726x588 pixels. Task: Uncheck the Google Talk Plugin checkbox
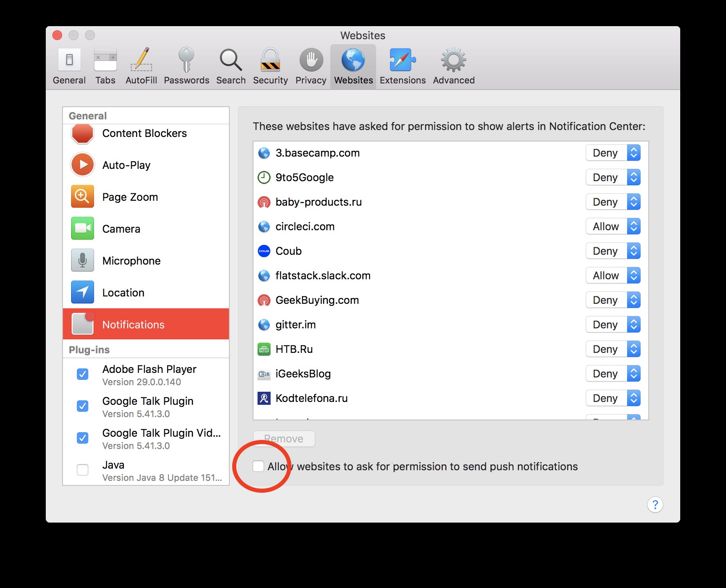pos(83,406)
